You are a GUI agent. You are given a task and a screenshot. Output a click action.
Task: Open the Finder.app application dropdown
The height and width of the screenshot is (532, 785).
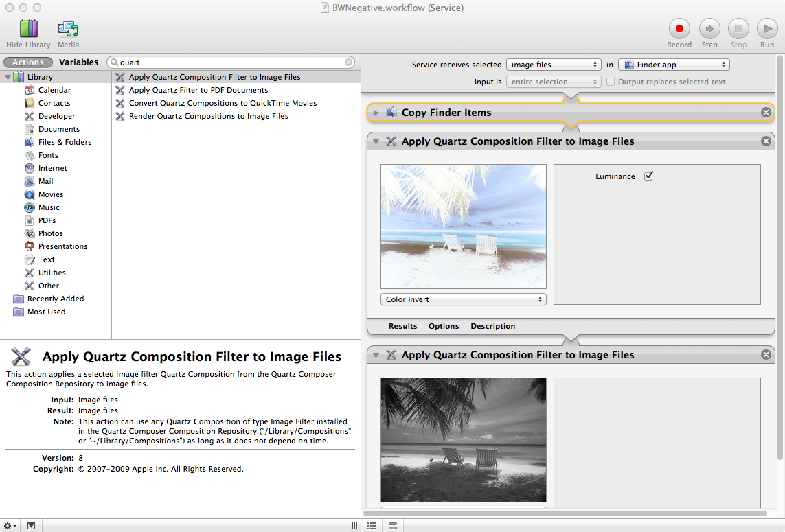pyautogui.click(x=674, y=65)
